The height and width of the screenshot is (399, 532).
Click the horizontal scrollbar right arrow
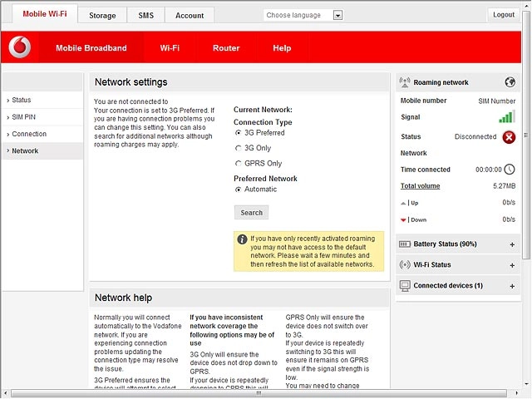pyautogui.click(x=517, y=393)
